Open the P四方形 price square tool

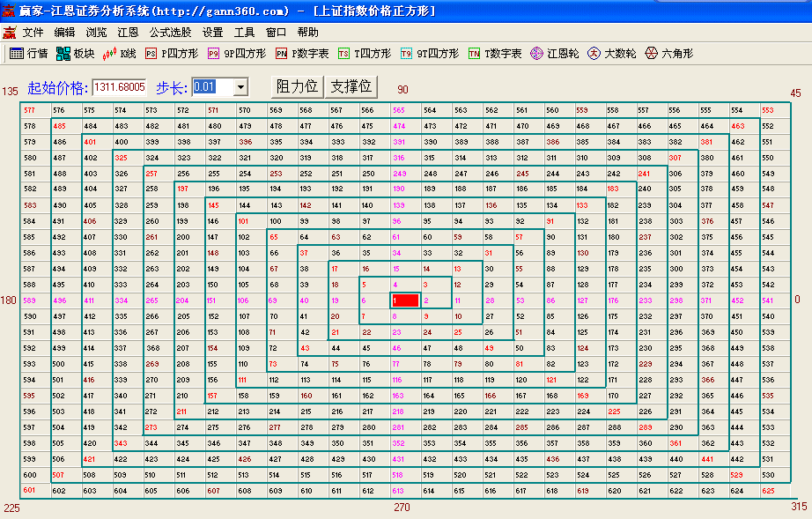click(171, 54)
